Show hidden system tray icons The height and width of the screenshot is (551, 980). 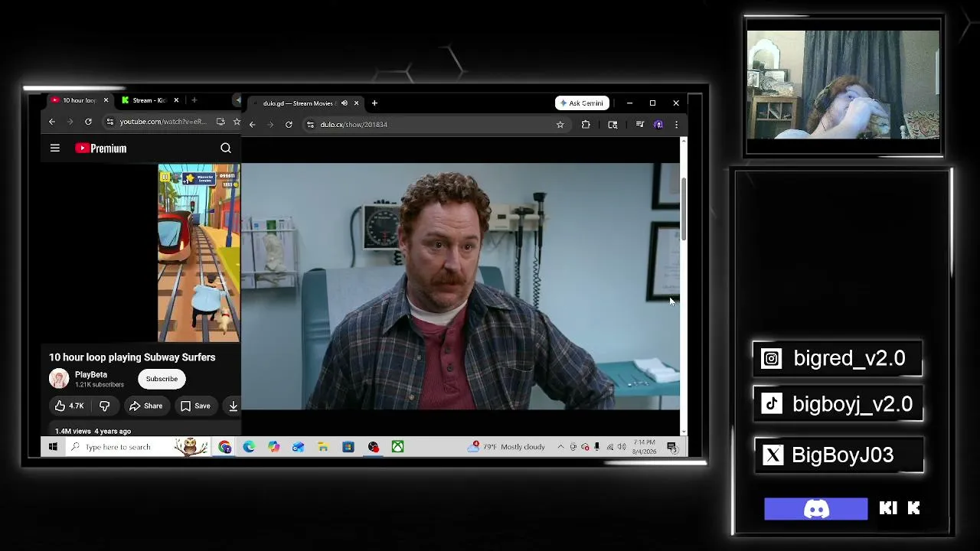click(560, 447)
